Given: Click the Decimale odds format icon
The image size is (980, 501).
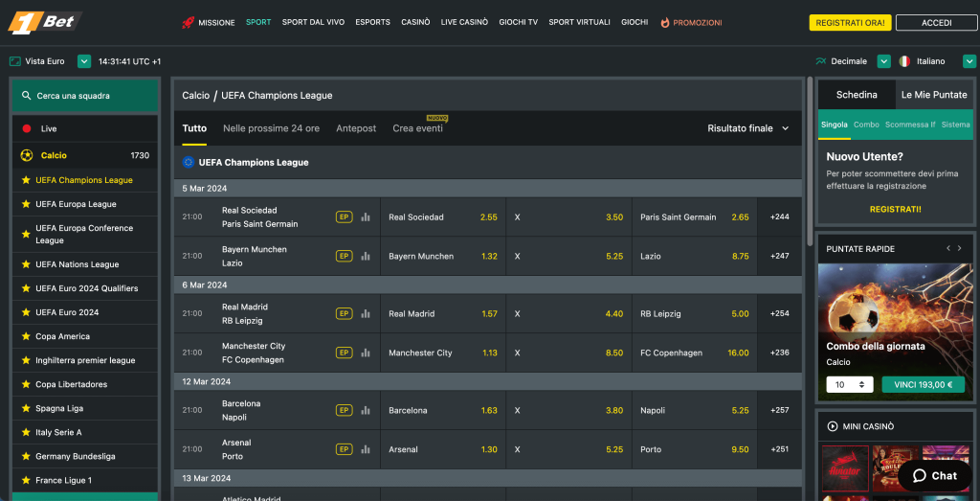Looking at the screenshot, I should coord(821,61).
